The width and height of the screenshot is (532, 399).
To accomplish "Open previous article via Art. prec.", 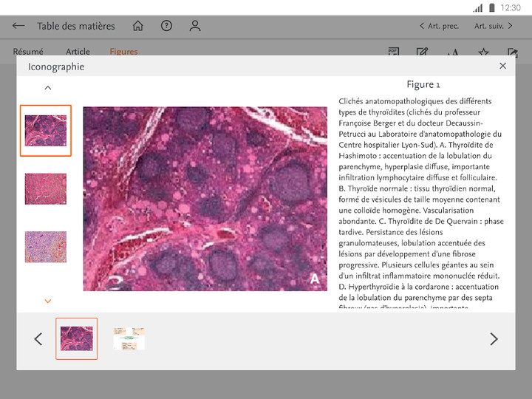I will coord(439,26).
